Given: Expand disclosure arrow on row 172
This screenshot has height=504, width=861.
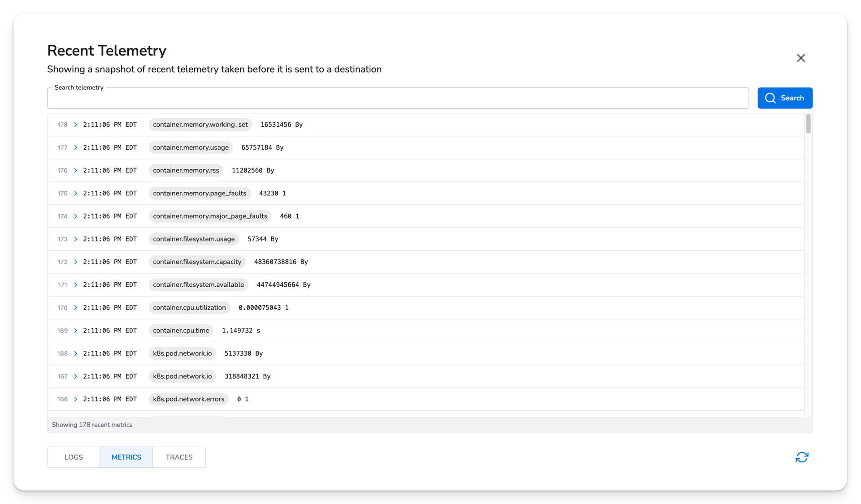Looking at the screenshot, I should 75,262.
